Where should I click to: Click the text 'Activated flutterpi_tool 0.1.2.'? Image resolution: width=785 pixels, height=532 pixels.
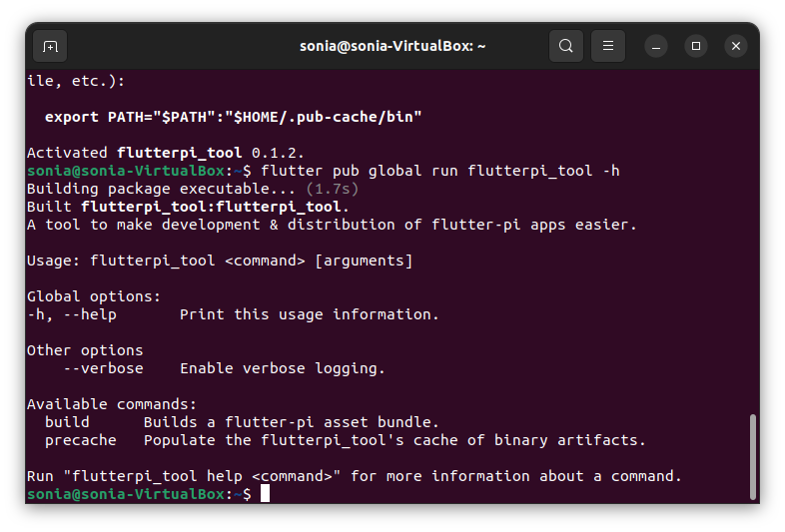click(165, 153)
